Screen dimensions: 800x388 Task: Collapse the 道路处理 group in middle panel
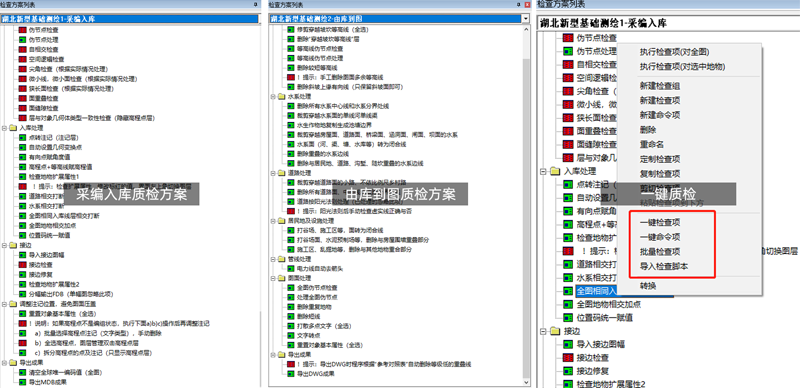point(273,173)
